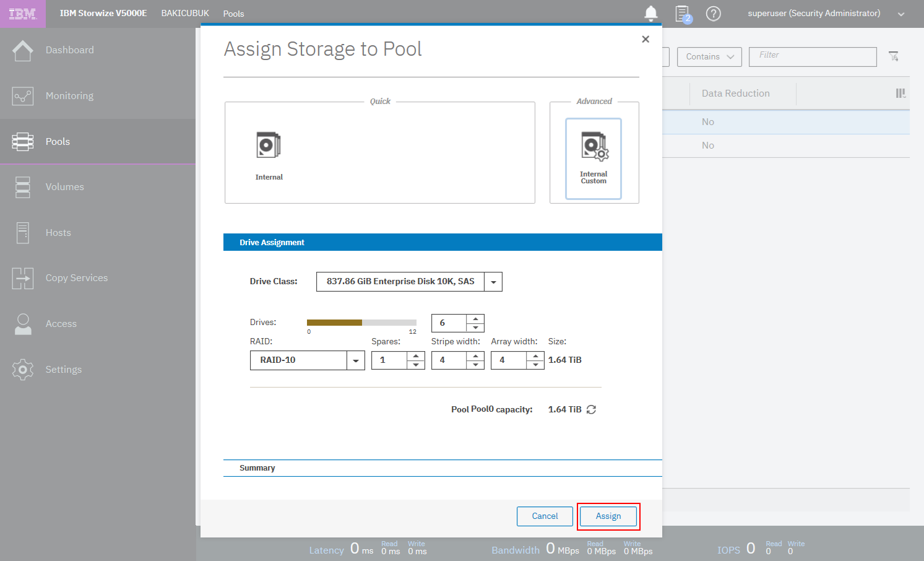
Task: Select first row with Data Reduction No
Action: click(x=786, y=122)
